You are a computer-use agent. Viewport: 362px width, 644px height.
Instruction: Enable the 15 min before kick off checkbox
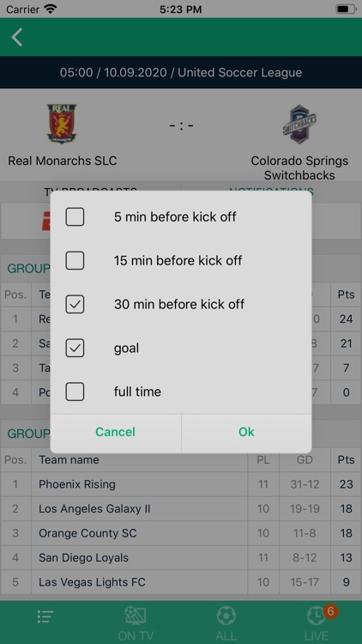point(75,260)
